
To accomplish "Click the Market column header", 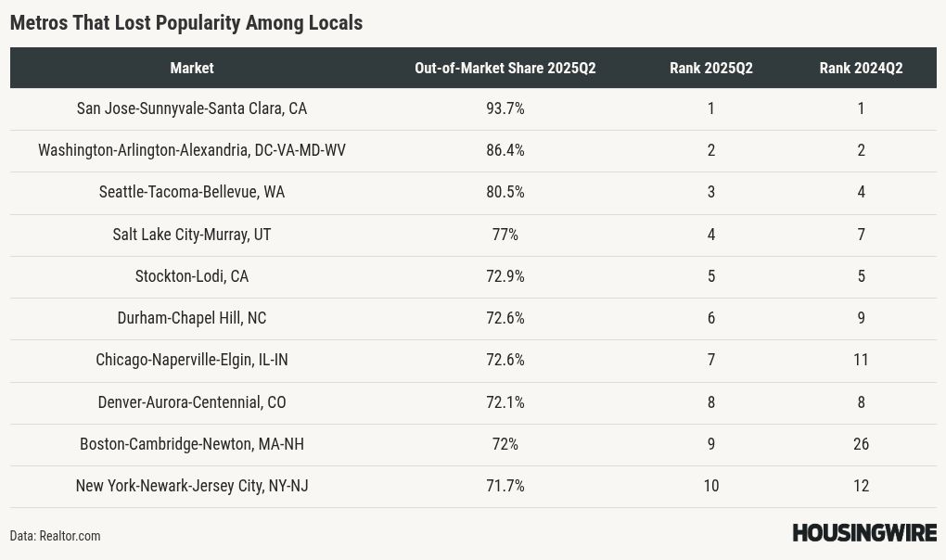I will pos(192,68).
